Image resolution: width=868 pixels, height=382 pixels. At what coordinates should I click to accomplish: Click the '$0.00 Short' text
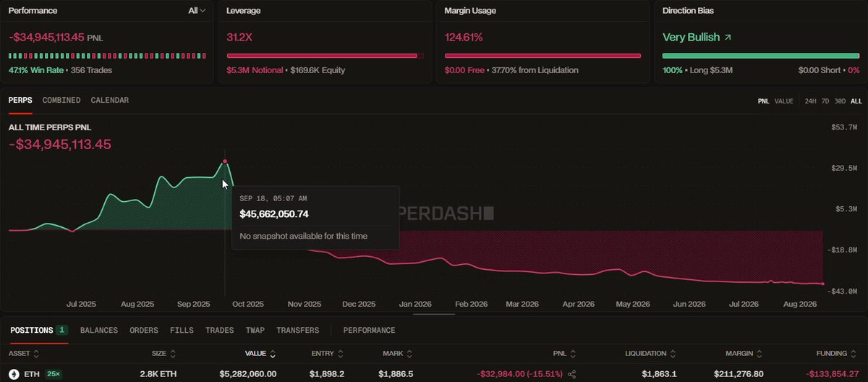820,70
